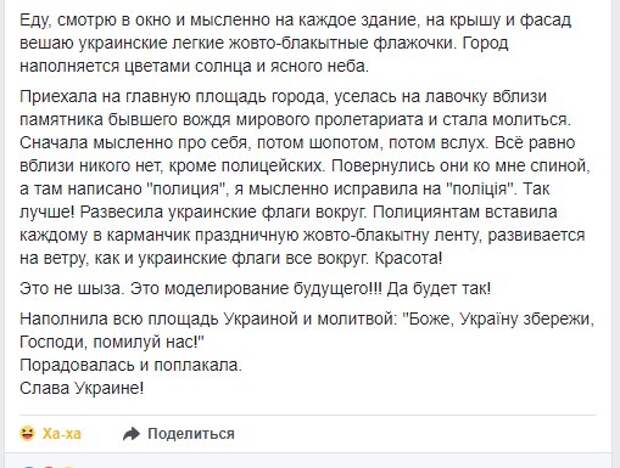Click the line Порадовалась и поплакала
The image size is (620, 468).
point(130,365)
